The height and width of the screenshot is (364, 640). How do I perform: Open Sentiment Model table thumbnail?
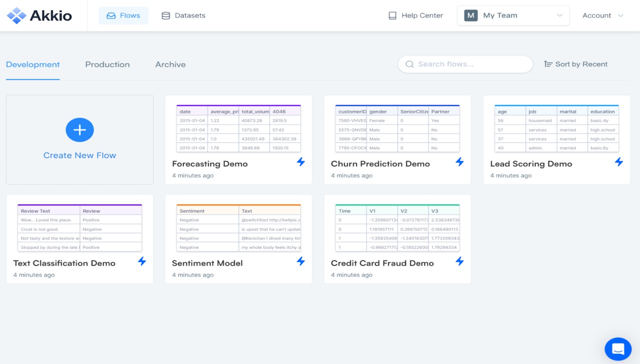click(x=238, y=228)
